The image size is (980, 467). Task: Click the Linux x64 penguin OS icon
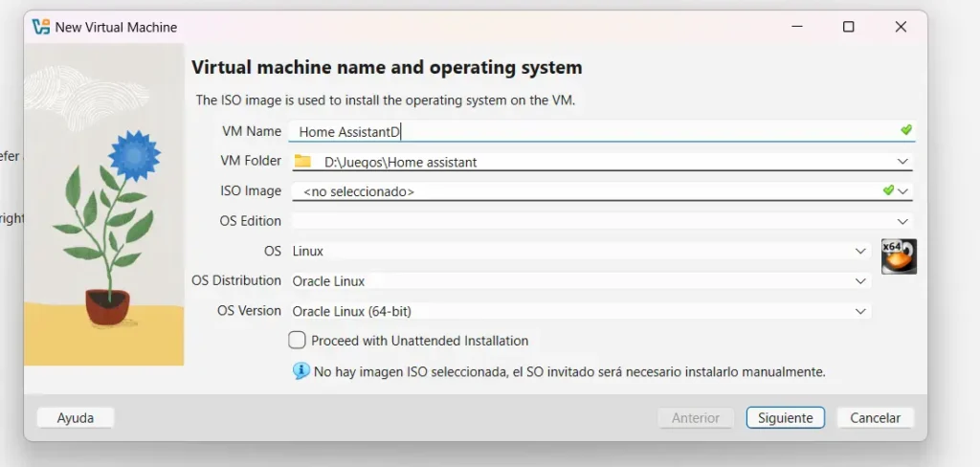(x=899, y=256)
